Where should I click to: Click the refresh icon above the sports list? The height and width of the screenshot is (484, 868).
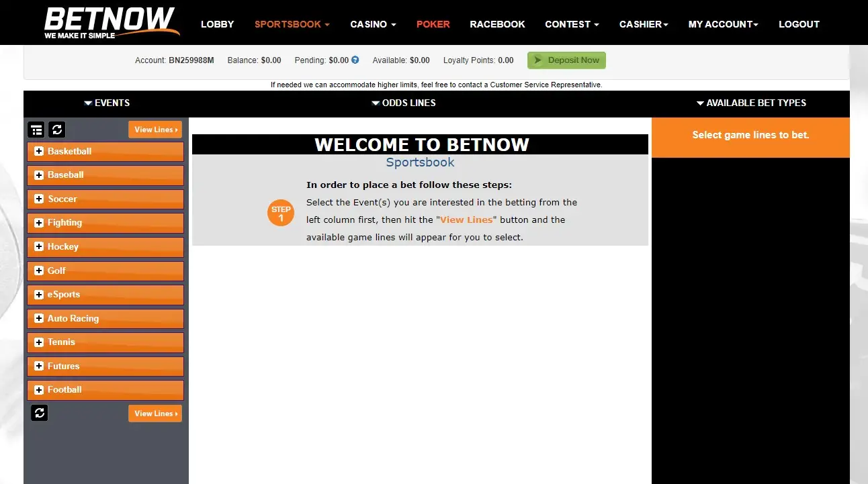(x=57, y=130)
